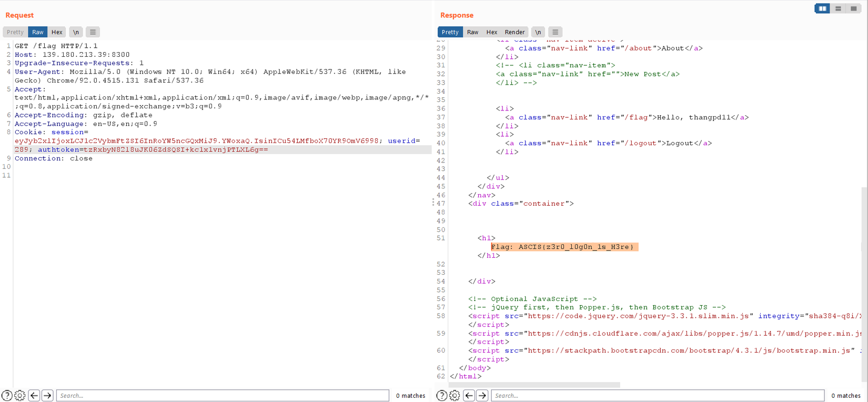Select Response Raw tab
This screenshot has height=402, width=868.
[x=473, y=32]
